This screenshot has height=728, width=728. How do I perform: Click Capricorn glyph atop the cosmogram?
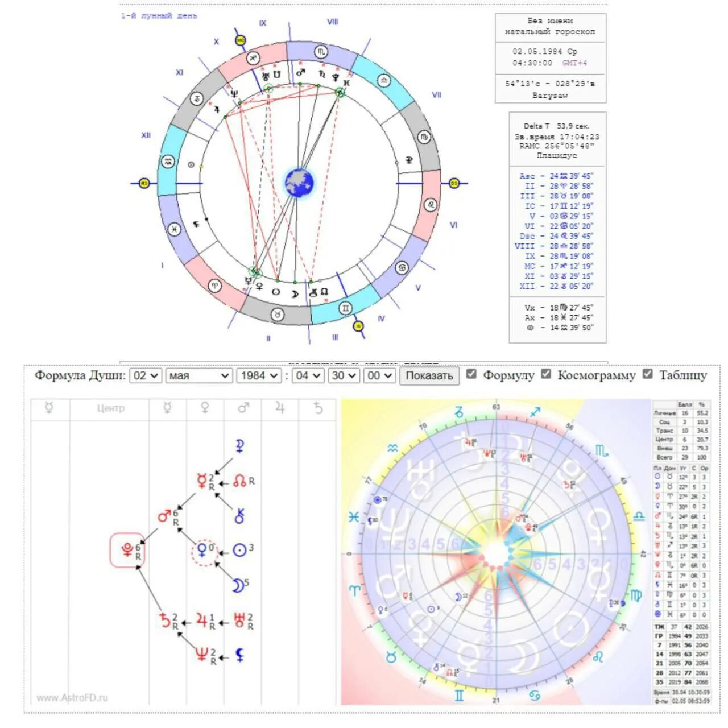point(458,411)
